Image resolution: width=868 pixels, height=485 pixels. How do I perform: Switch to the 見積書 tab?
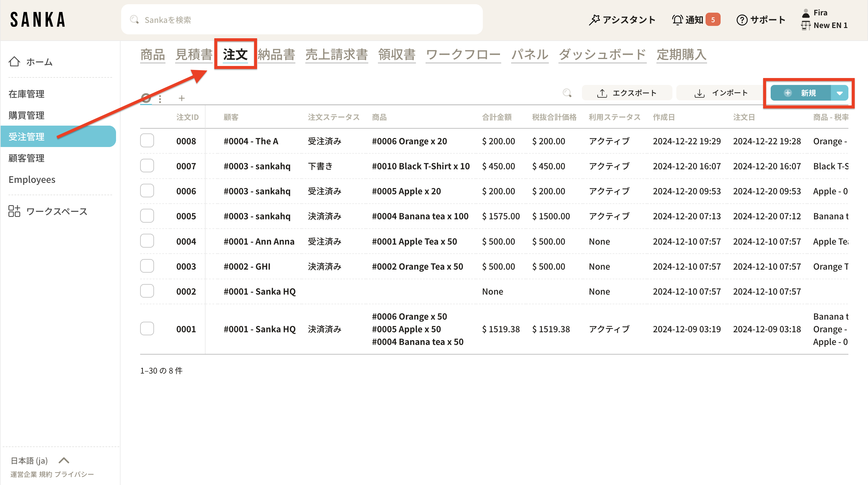(x=194, y=55)
